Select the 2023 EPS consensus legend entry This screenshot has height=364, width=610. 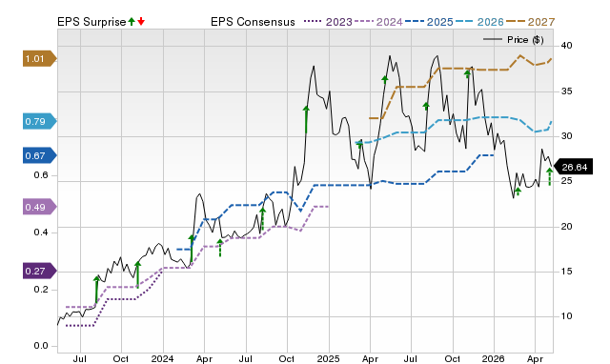328,22
